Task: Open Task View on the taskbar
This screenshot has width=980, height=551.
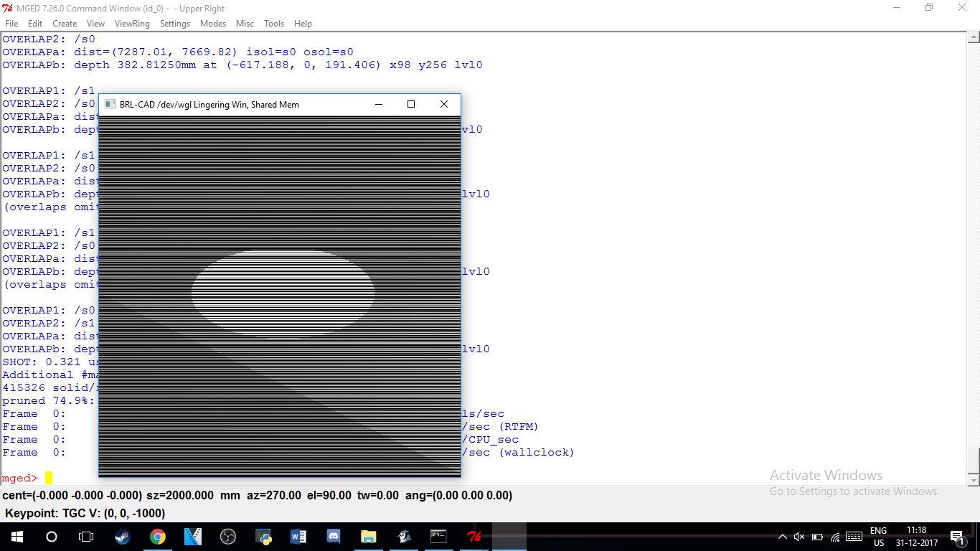Action: coord(86,537)
